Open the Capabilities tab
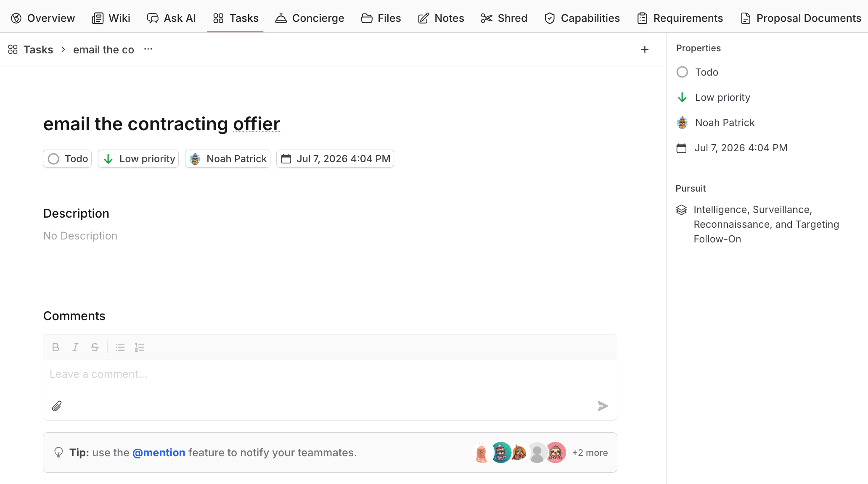Viewport: 868px width, 484px height. pos(582,18)
